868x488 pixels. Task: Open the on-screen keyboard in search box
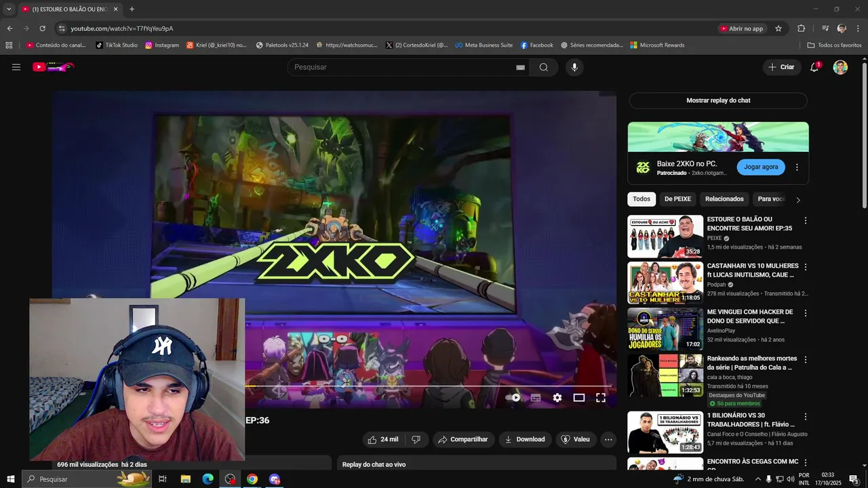pyautogui.click(x=520, y=68)
